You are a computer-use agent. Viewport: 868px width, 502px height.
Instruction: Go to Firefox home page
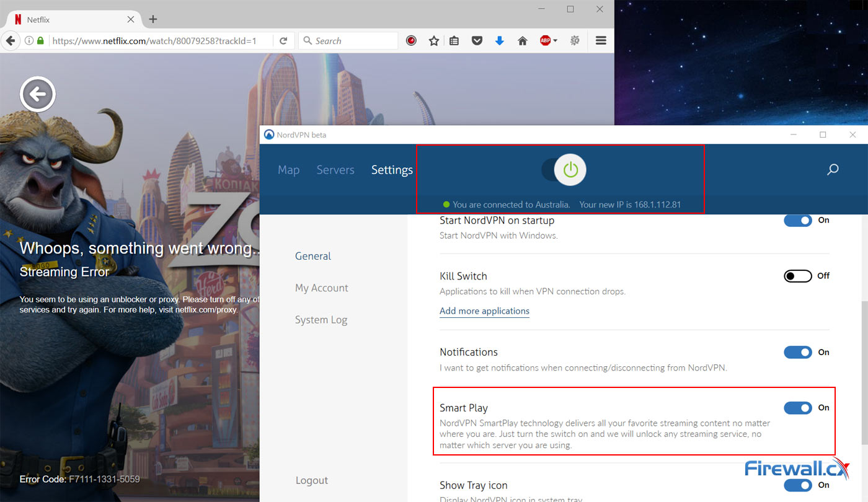tap(523, 41)
